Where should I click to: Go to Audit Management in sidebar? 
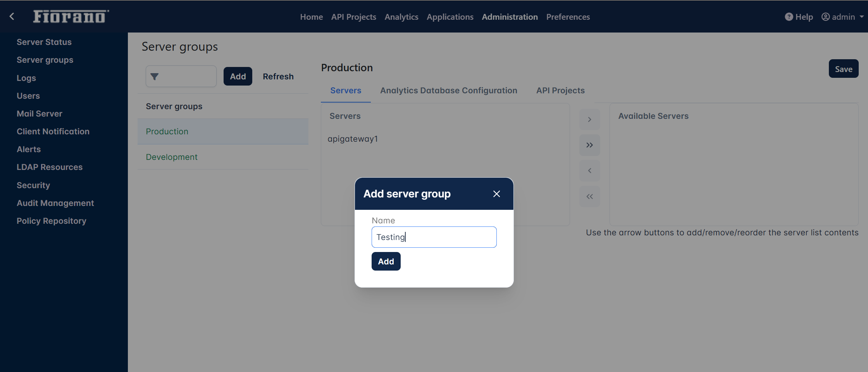[x=55, y=203]
